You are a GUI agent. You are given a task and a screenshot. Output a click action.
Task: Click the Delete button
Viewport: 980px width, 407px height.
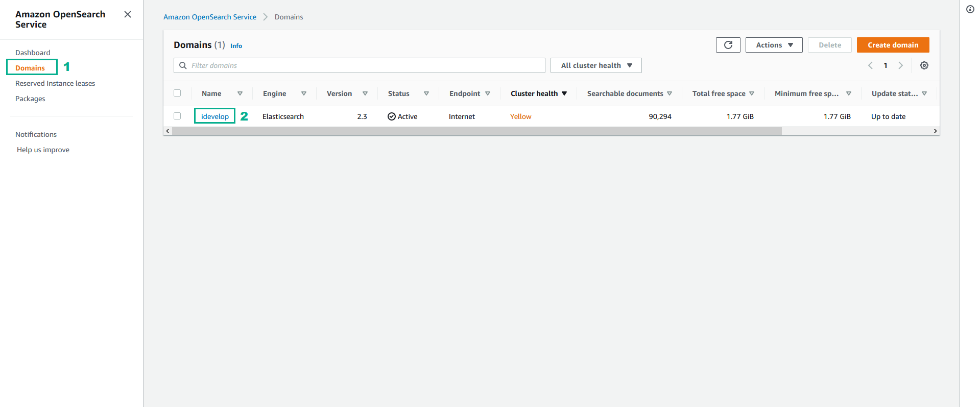(829, 45)
